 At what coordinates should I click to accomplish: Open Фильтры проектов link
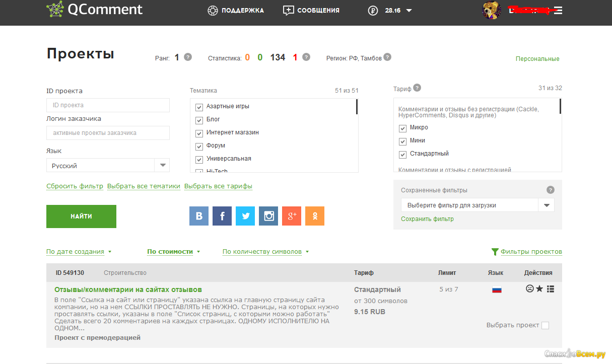tap(531, 251)
